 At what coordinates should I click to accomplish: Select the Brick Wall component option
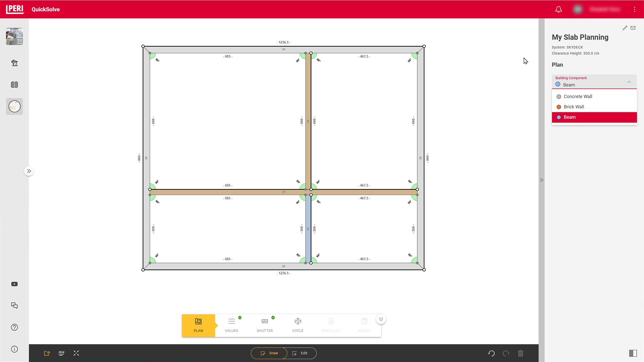[x=574, y=107]
